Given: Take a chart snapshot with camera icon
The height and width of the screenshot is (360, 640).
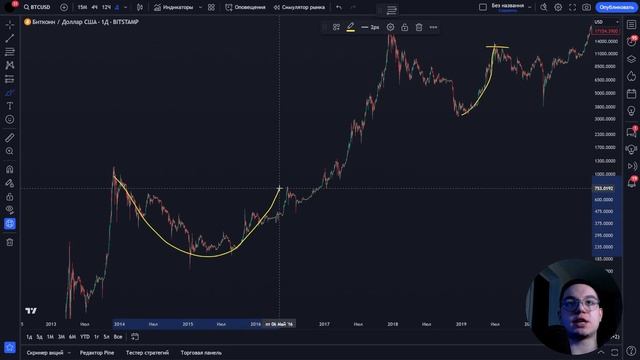Looking at the screenshot, I should [x=587, y=7].
